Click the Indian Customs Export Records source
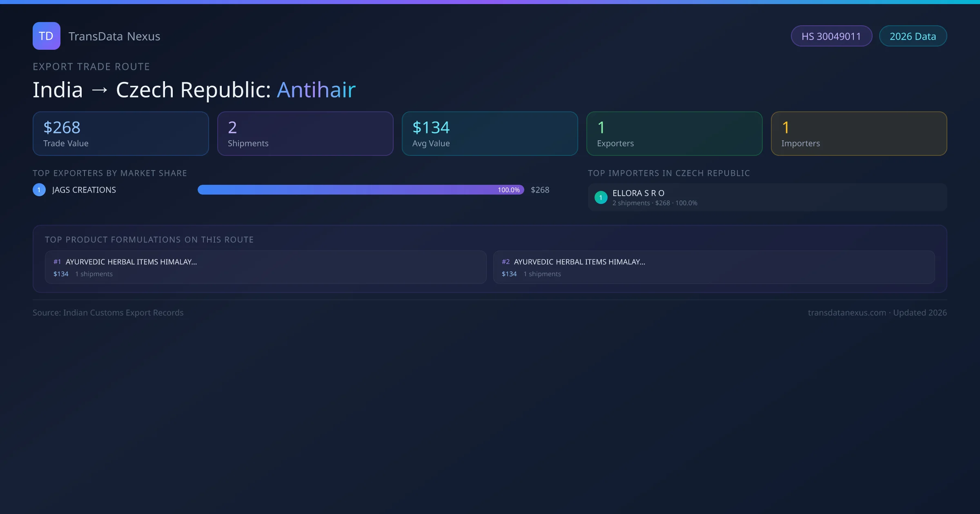The image size is (980, 514). [123, 312]
